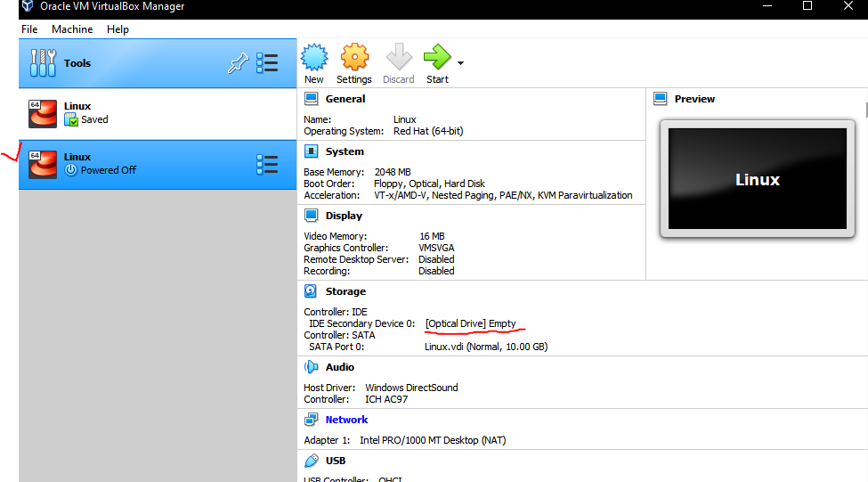Click the Network section icon
This screenshot has height=482, width=868.
311,420
